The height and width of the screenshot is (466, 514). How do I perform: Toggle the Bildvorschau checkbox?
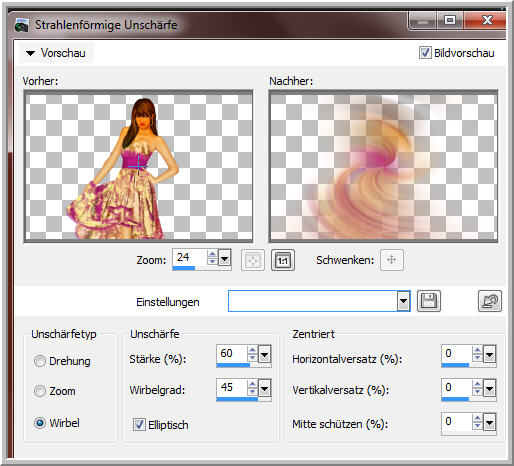click(x=425, y=53)
